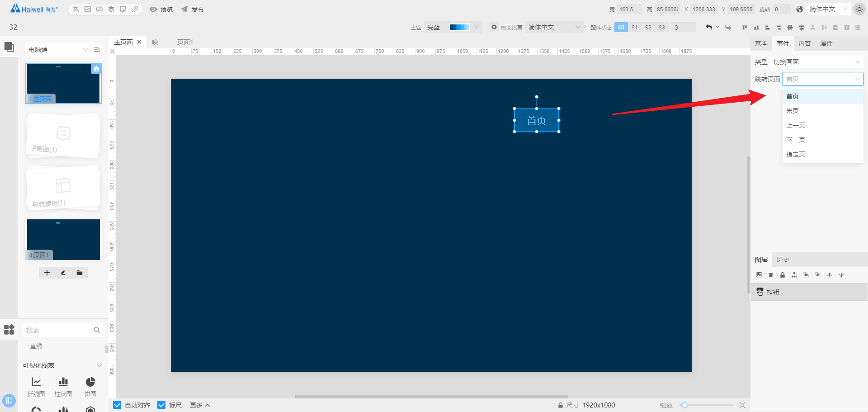Align selected objects to right edge
868x412 pixels.
(x=778, y=28)
